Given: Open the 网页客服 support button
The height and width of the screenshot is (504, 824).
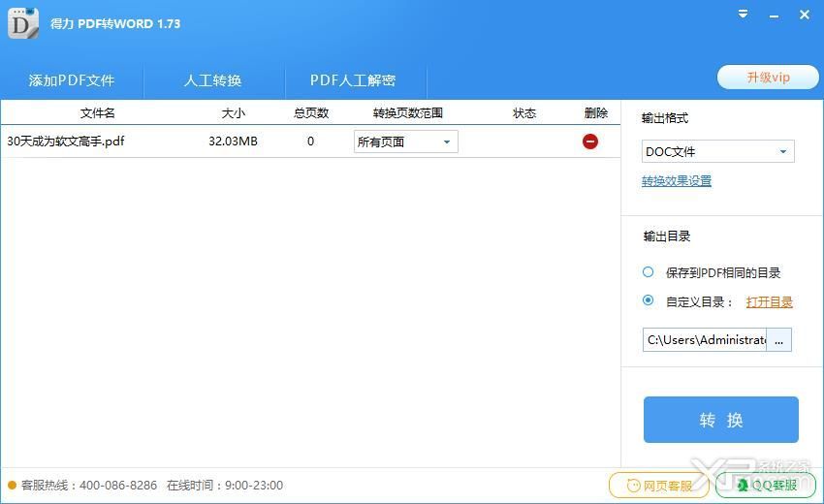Looking at the screenshot, I should click(659, 485).
